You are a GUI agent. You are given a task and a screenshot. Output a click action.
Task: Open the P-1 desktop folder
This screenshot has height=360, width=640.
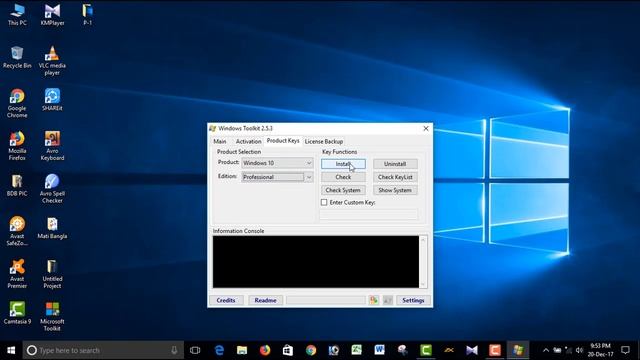tap(87, 15)
